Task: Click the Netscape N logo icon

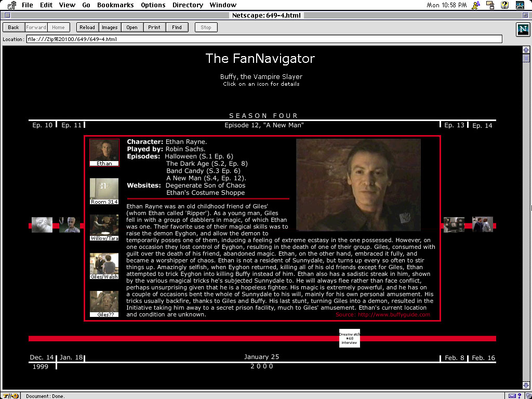Action: click(522, 29)
